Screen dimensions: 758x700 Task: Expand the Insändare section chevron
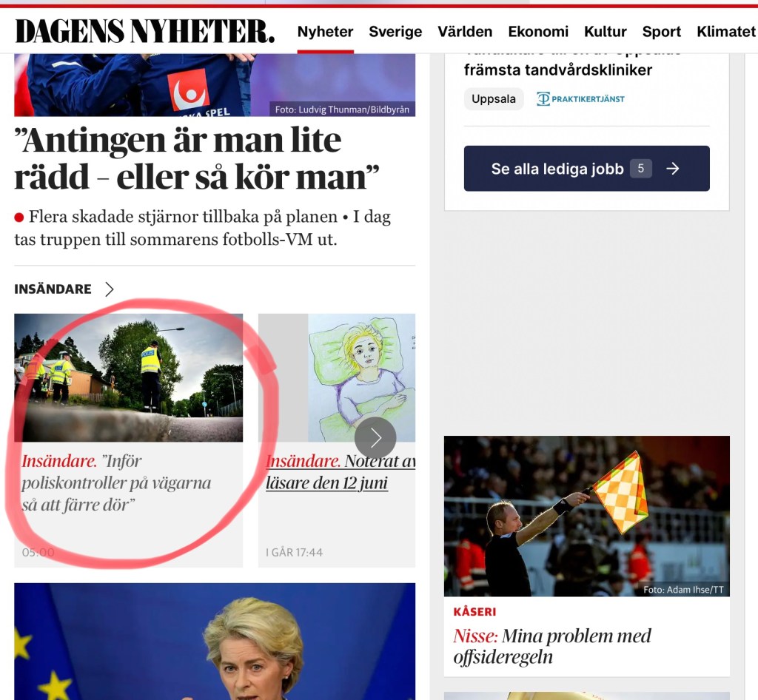110,289
